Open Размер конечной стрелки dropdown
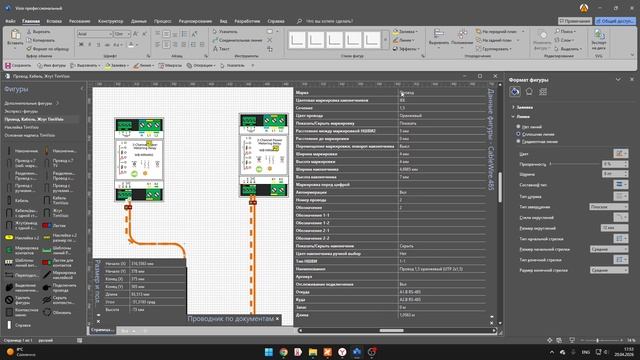The width and height of the screenshot is (640, 360). [x=609, y=270]
